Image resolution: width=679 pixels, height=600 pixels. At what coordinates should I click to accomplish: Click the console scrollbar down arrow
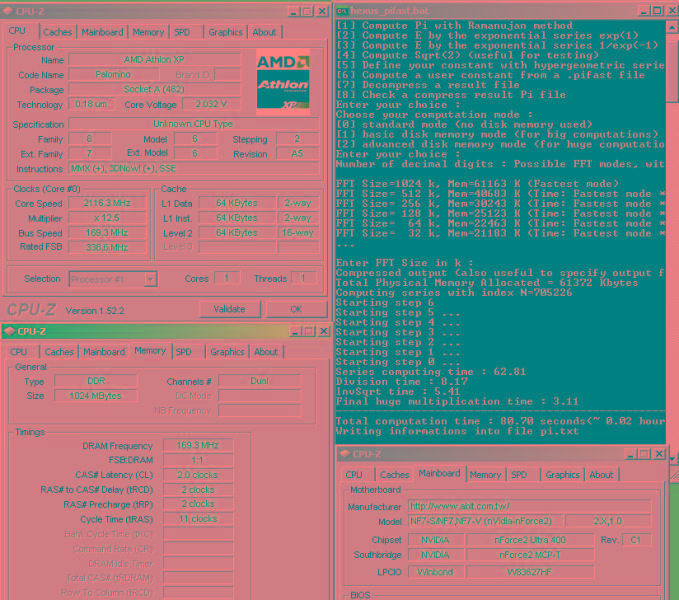[672, 458]
